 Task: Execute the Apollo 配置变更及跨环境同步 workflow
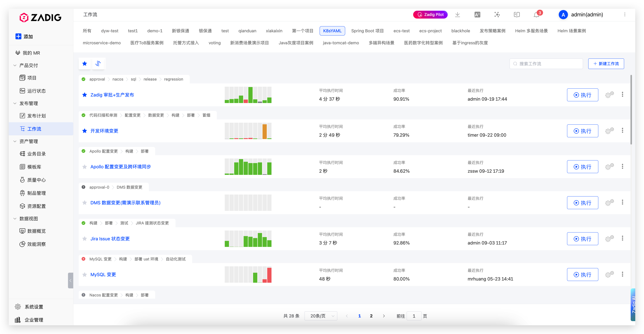coord(582,167)
